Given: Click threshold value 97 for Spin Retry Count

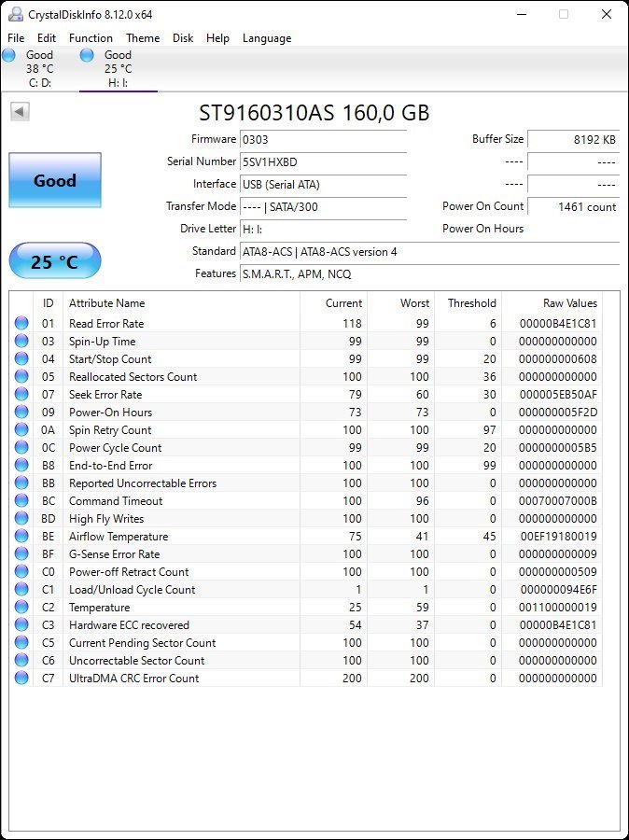Looking at the screenshot, I should (x=489, y=430).
